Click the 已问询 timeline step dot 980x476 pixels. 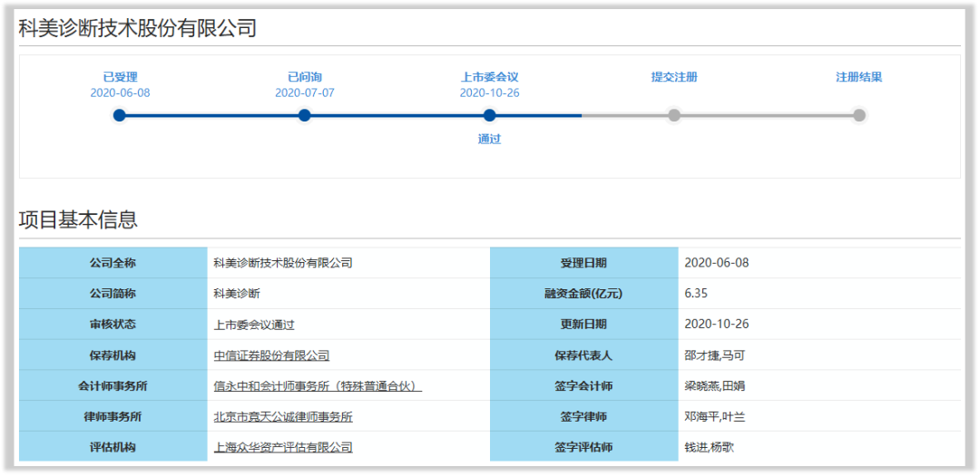click(x=305, y=115)
